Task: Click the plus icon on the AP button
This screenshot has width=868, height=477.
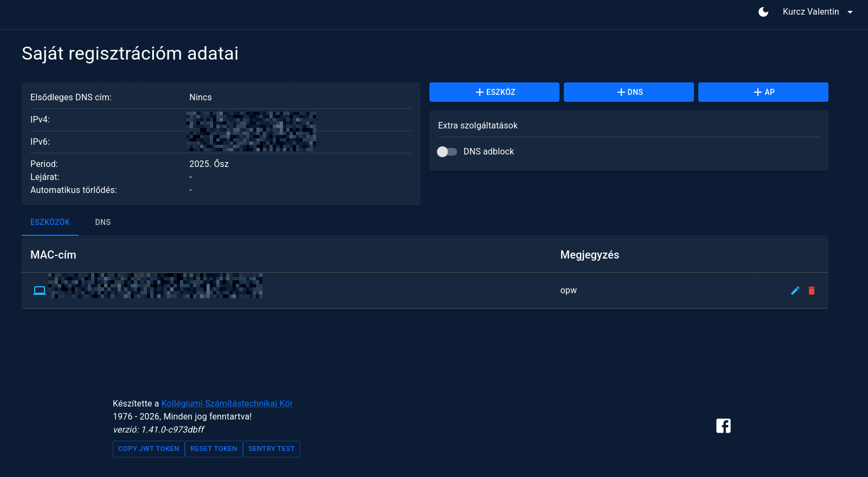Action: tap(758, 92)
